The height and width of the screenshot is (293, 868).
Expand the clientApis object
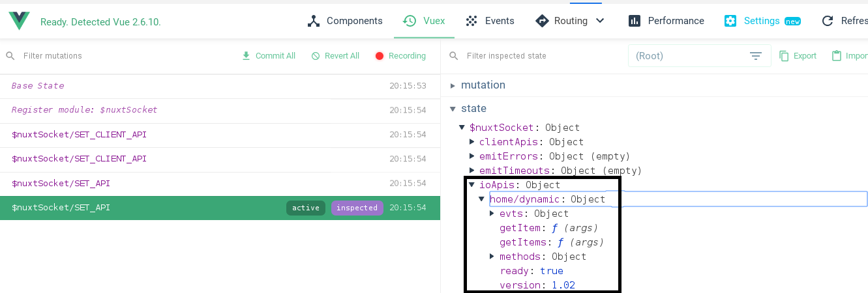(x=472, y=142)
